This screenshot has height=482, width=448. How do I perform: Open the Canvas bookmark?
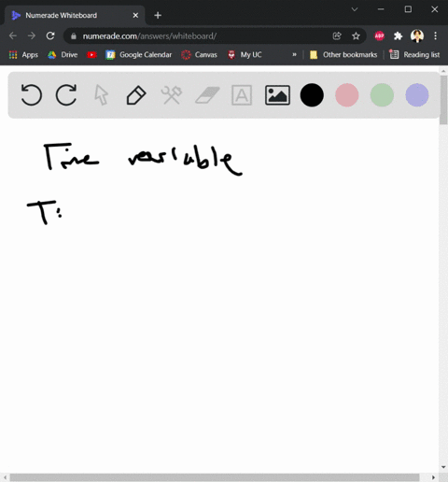200,55
